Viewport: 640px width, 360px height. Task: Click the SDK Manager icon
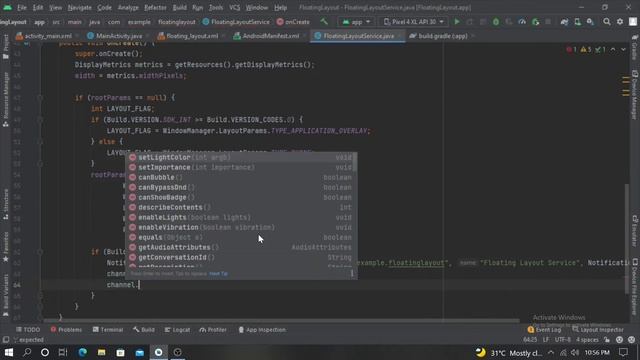coord(591,22)
